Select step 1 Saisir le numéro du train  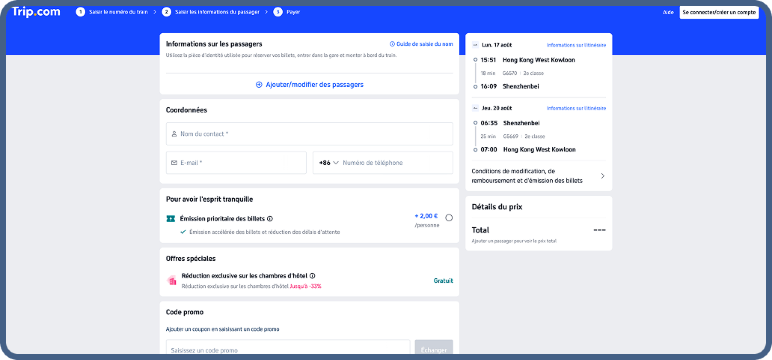(x=112, y=12)
